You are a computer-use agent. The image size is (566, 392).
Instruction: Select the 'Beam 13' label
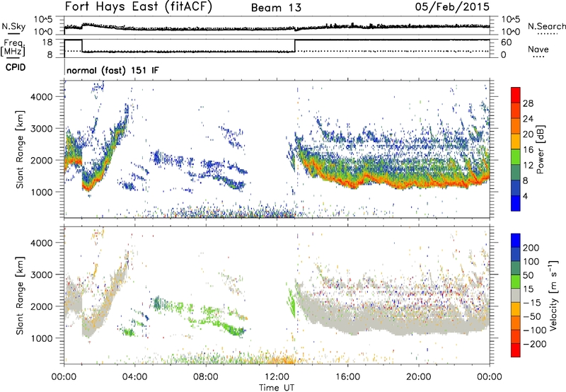coord(276,8)
